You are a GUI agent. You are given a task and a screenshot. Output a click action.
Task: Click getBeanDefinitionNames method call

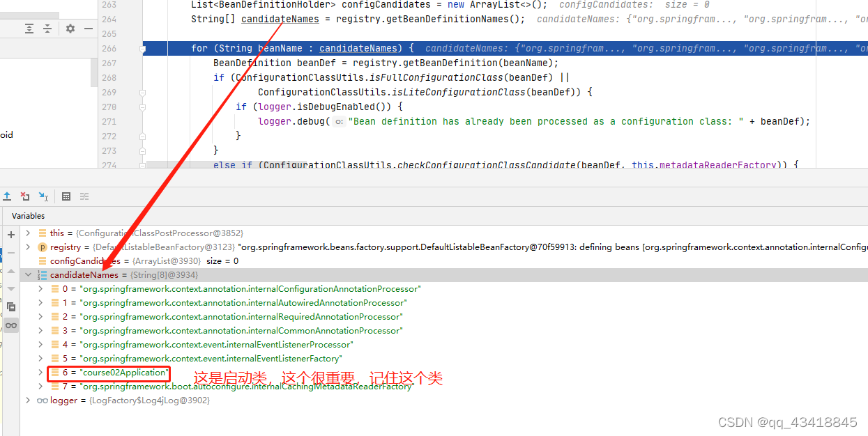450,19
